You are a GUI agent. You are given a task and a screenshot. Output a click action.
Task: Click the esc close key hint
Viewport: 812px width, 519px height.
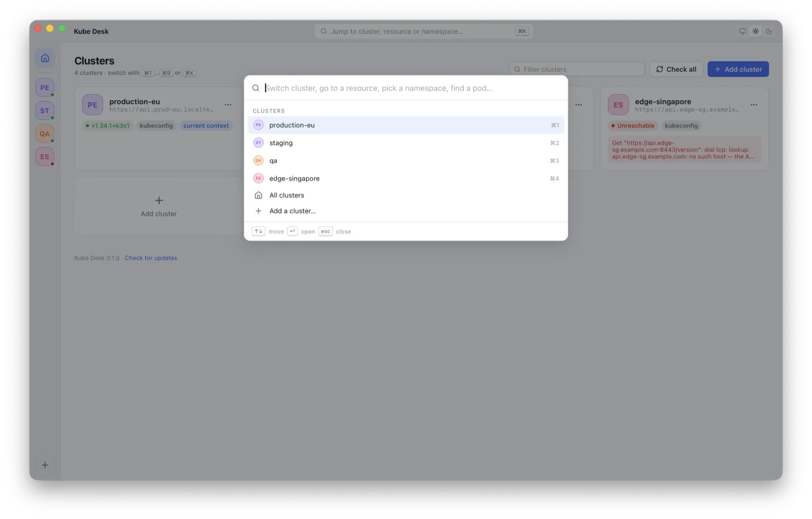(325, 231)
